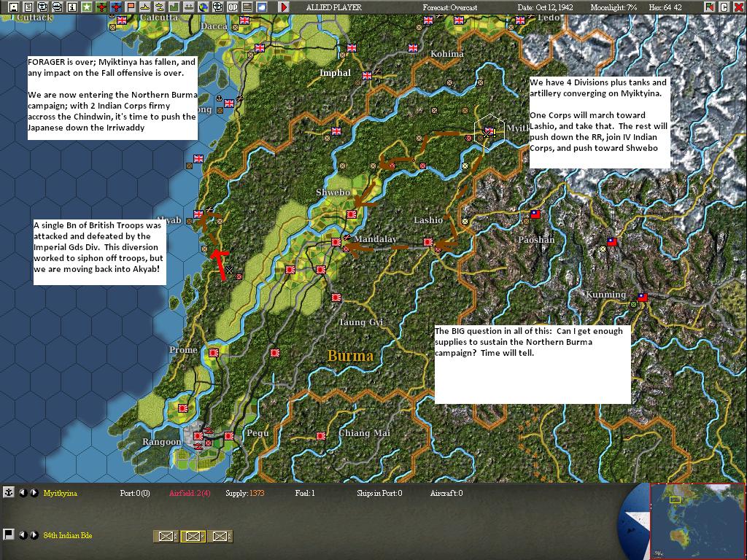
Task: Click the black flag icon beside 84th Indian Bde
Action: (9, 534)
